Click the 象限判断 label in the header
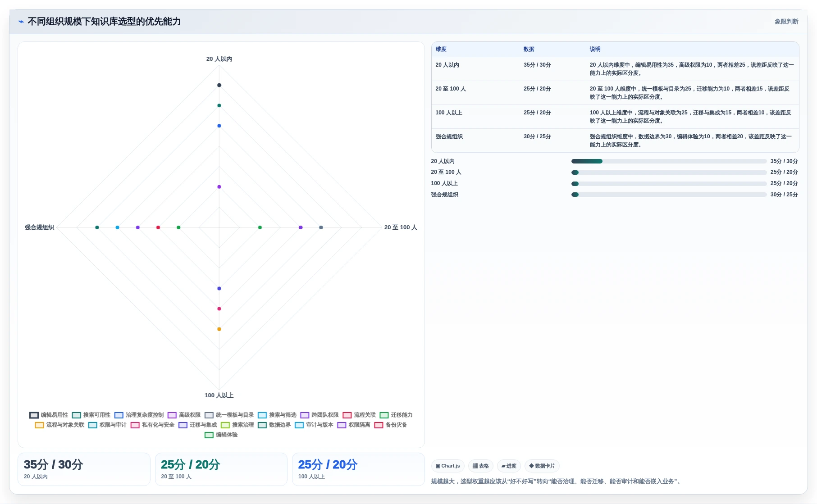This screenshot has width=817, height=504. pos(786,22)
